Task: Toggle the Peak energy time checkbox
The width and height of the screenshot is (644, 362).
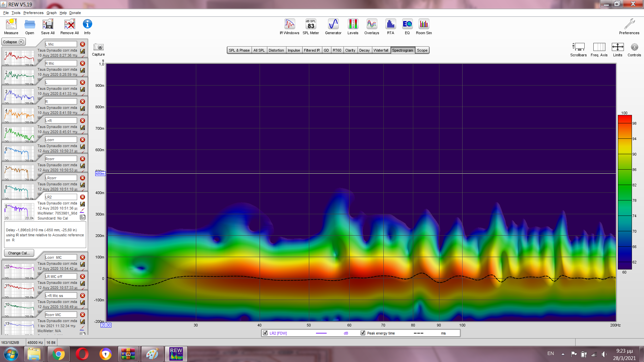Action: (363, 333)
